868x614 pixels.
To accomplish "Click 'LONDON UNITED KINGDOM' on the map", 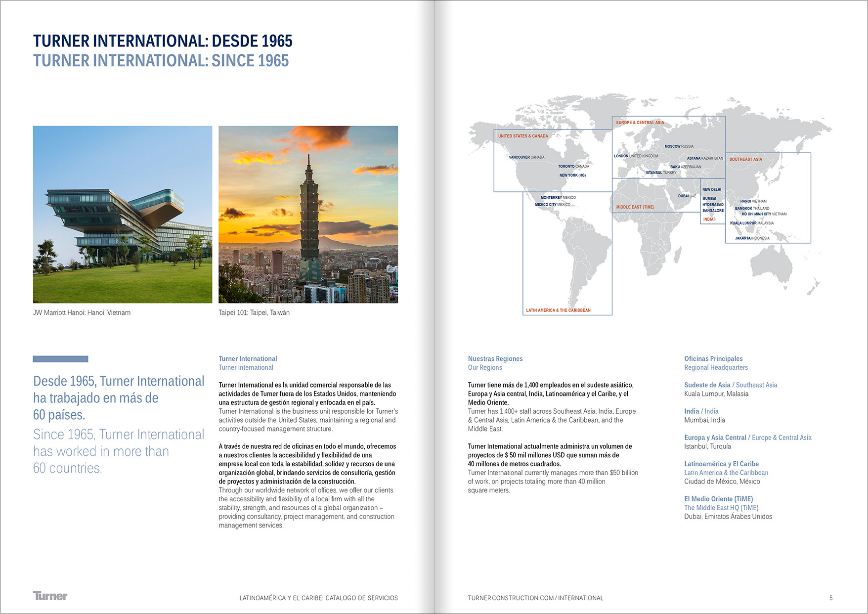I will (636, 156).
